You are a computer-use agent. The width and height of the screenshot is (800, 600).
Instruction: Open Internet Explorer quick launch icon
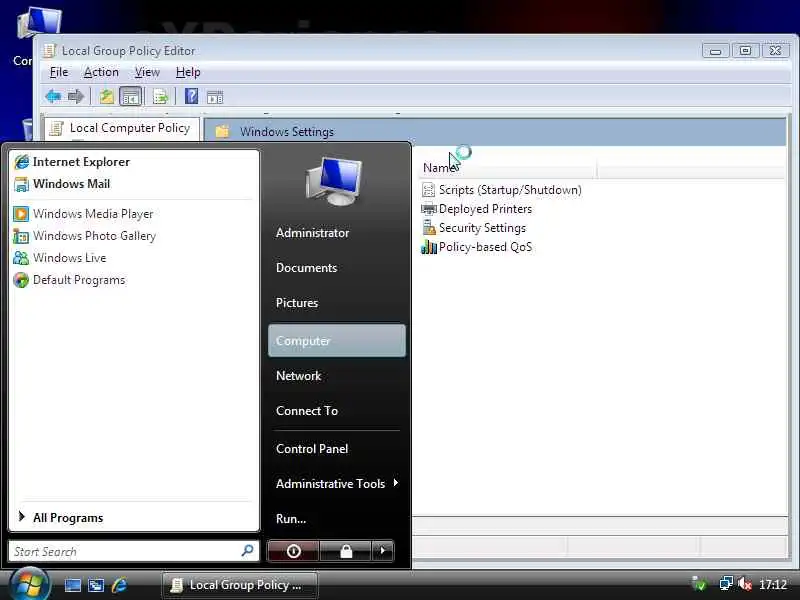119,585
